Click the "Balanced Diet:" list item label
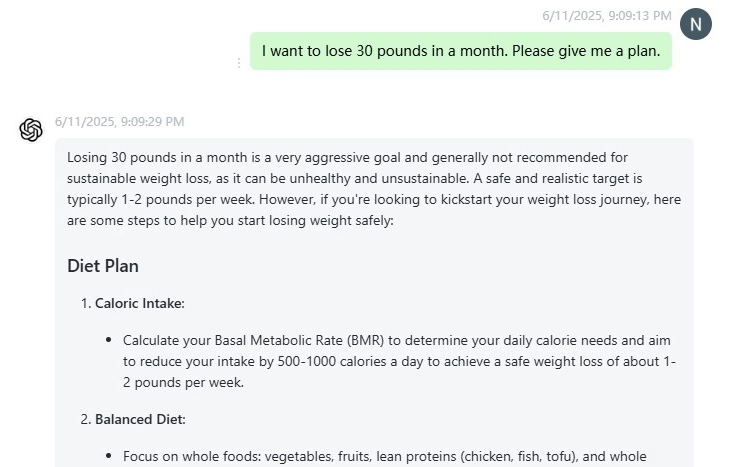The image size is (733, 467). click(140, 419)
